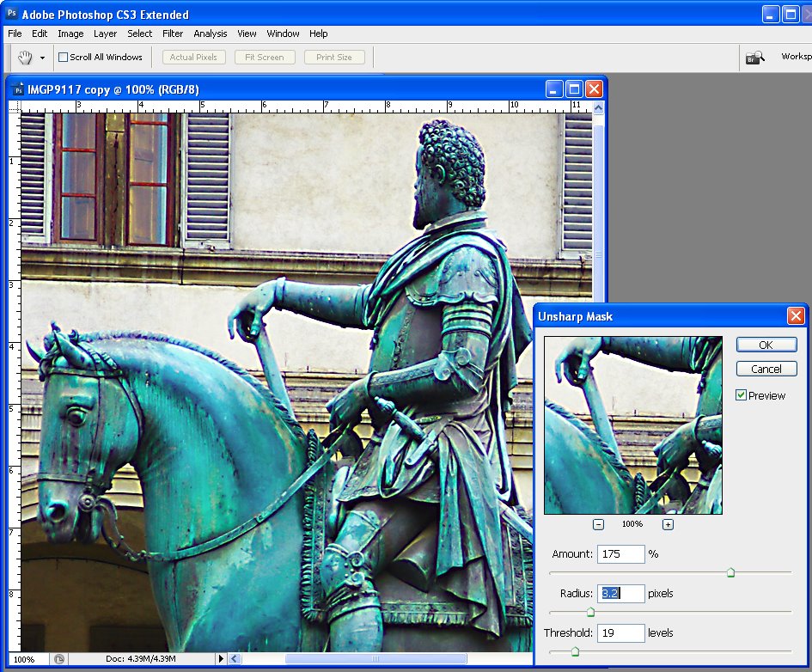The height and width of the screenshot is (672, 812).
Task: Zoom in the Unsharp Mask preview
Action: pyautogui.click(x=668, y=524)
